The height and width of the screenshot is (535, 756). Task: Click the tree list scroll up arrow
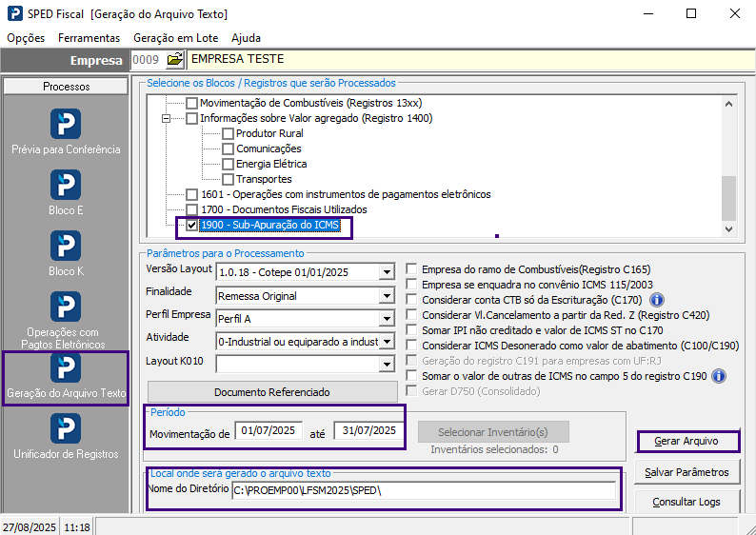(x=729, y=104)
